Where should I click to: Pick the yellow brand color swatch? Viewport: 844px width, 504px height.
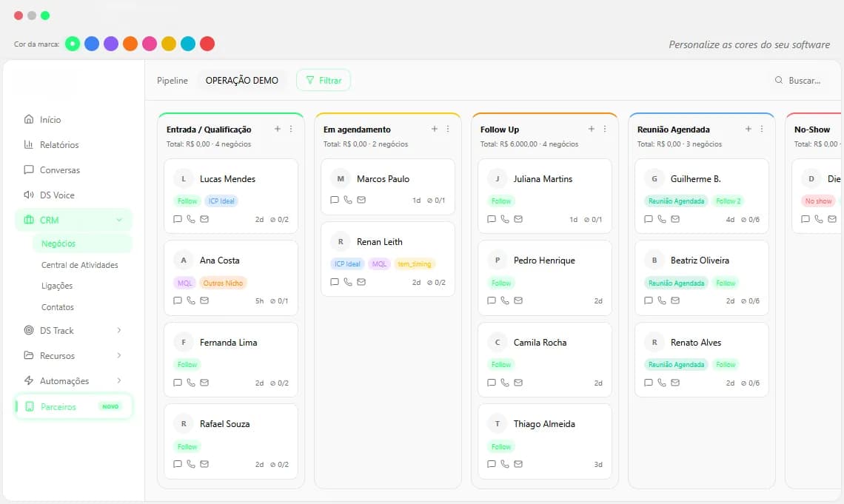[x=169, y=44]
